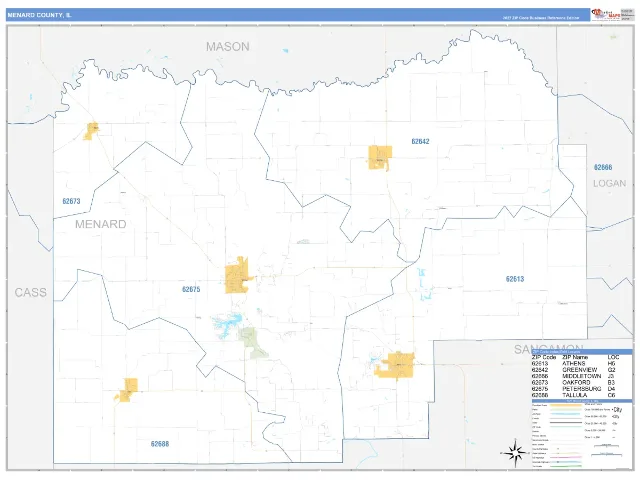Image resolution: width=640 pixels, height=480 pixels.
Task: Click the 62688 ZIP label on the map
Action: [x=160, y=444]
